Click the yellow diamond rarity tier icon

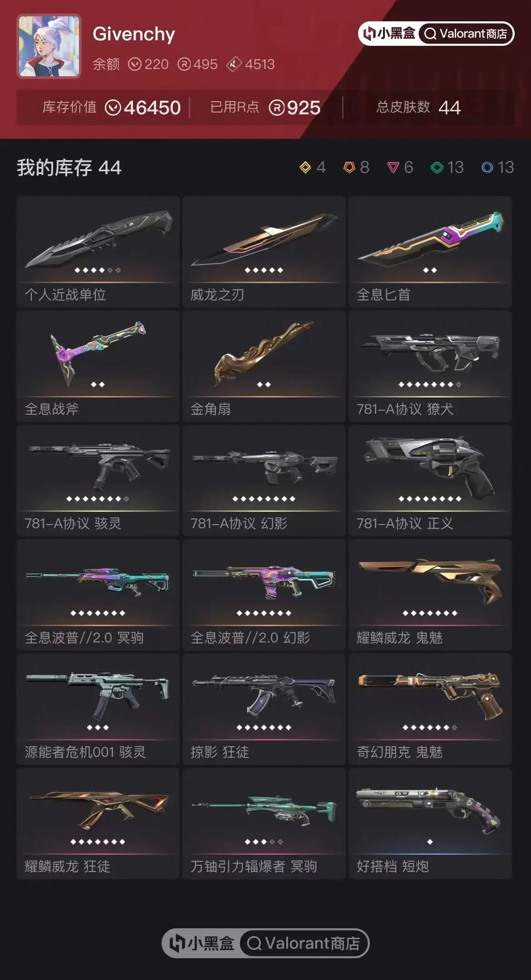point(305,167)
